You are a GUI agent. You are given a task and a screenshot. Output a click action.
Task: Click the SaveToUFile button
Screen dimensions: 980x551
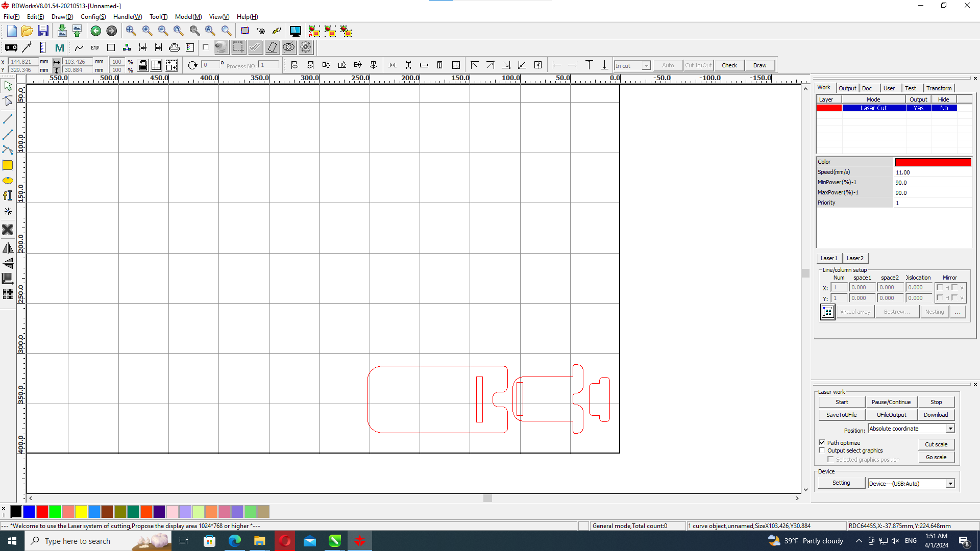pyautogui.click(x=841, y=415)
